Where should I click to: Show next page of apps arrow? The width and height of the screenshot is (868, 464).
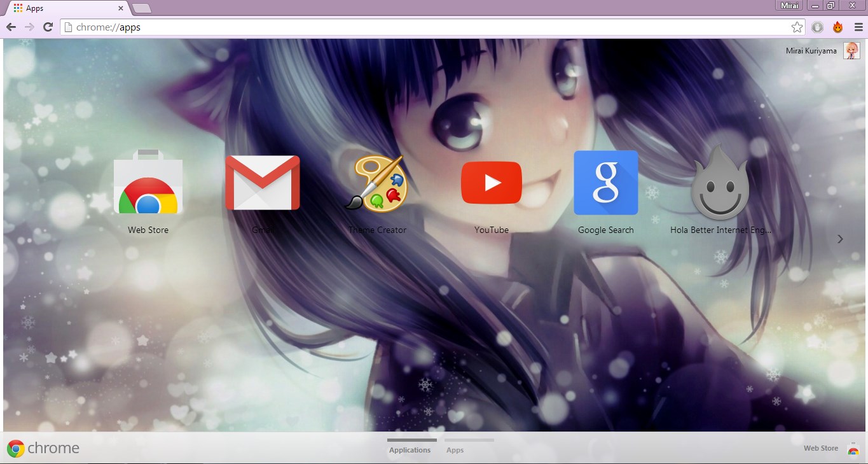pyautogui.click(x=840, y=239)
